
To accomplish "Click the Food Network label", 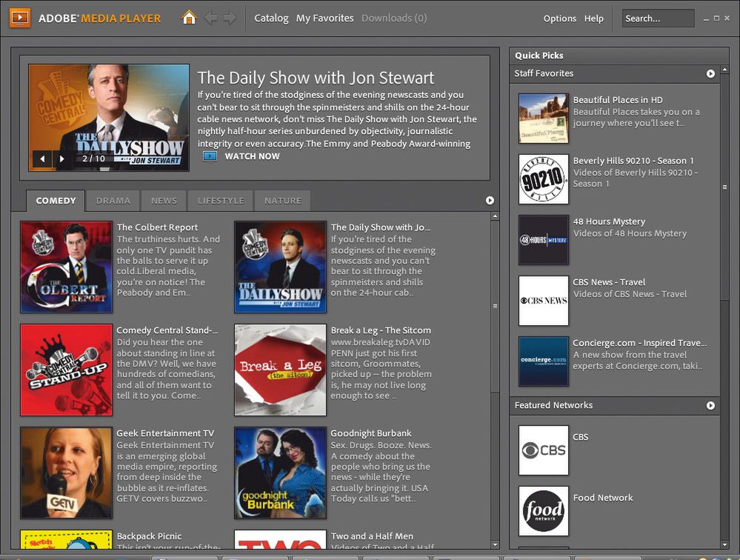I will pos(603,498).
